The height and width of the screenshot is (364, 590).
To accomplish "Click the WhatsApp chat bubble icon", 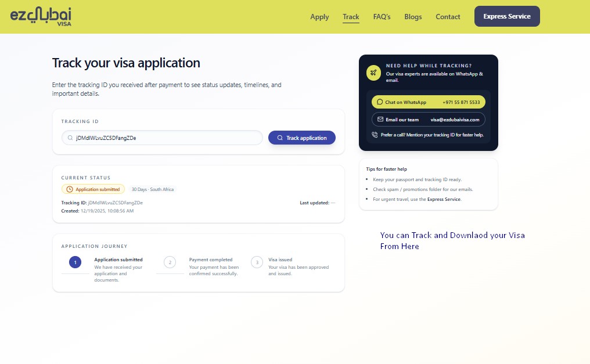I will pos(380,102).
